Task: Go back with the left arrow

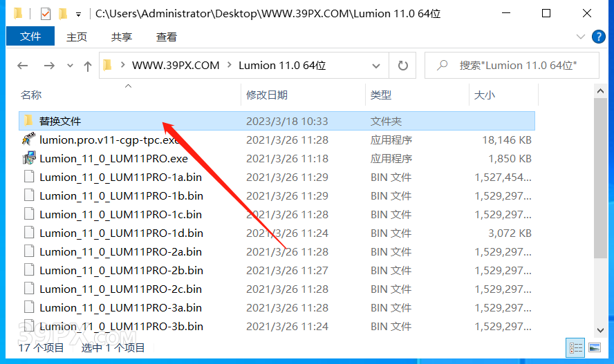Action: tap(23, 66)
